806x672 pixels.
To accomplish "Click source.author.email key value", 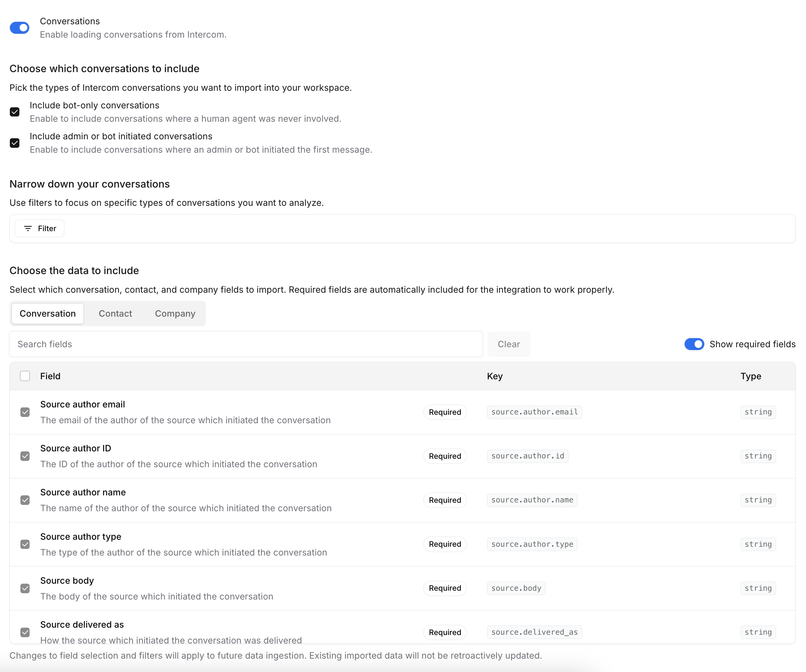I will click(x=534, y=412).
